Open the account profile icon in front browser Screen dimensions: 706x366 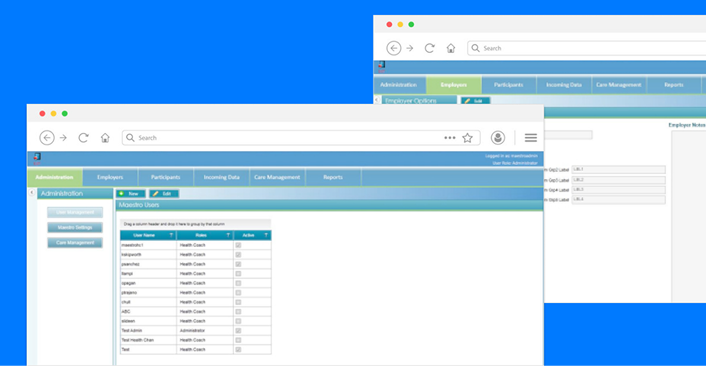tap(498, 138)
